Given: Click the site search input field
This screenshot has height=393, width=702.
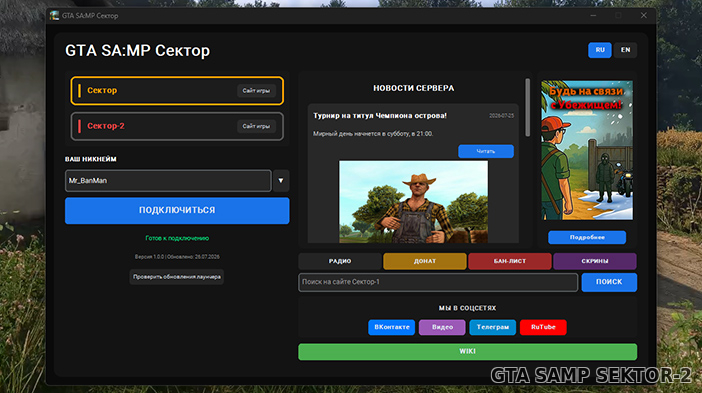Looking at the screenshot, I should tap(438, 282).
